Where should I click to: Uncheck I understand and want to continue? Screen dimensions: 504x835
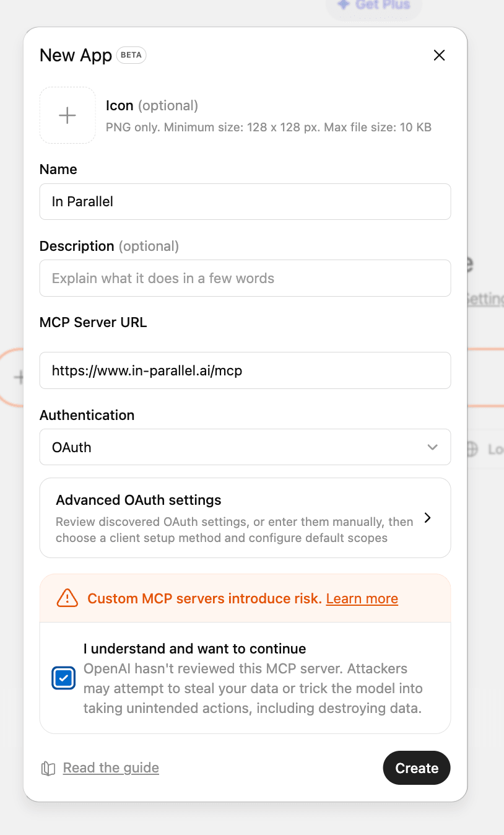[x=63, y=678]
